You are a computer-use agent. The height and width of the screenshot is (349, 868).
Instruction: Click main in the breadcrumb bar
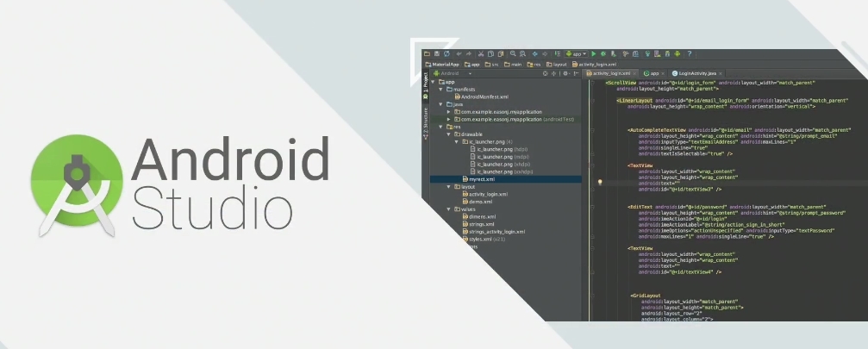513,64
